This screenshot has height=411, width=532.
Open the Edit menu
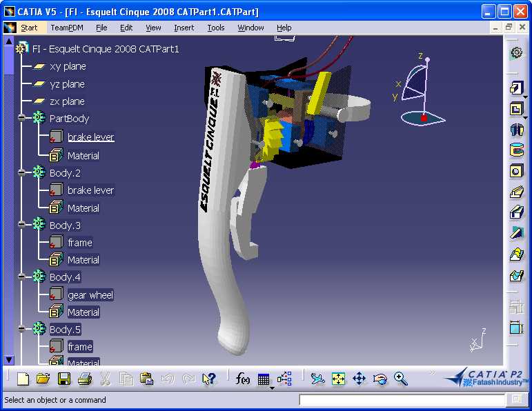point(126,28)
